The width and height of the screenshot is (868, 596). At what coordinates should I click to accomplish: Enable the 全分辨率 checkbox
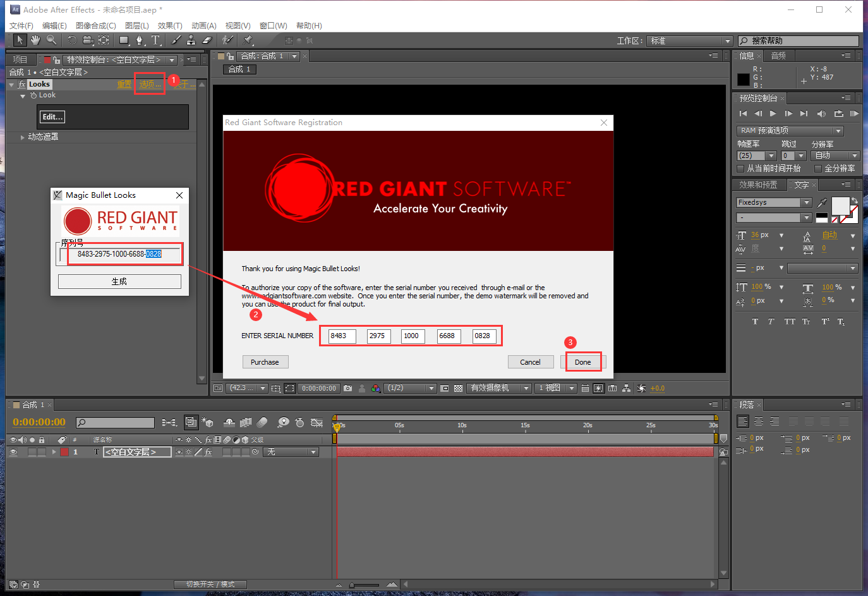pyautogui.click(x=818, y=169)
